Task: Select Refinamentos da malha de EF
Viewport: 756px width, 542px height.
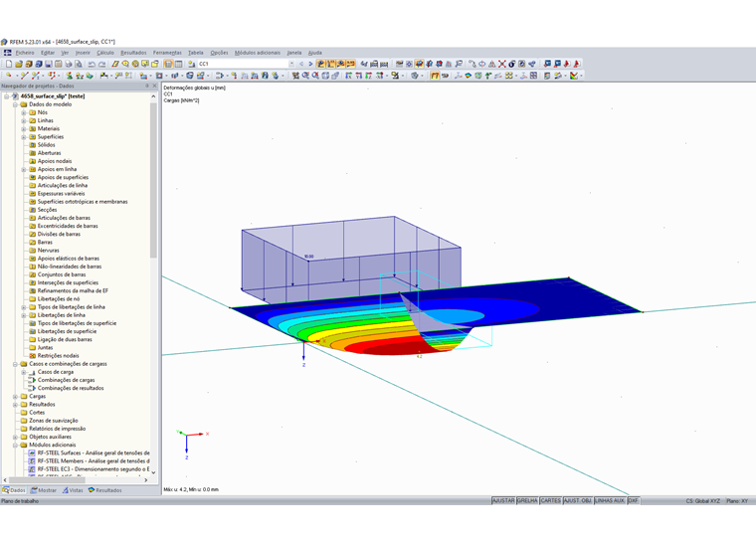Action: (73, 290)
